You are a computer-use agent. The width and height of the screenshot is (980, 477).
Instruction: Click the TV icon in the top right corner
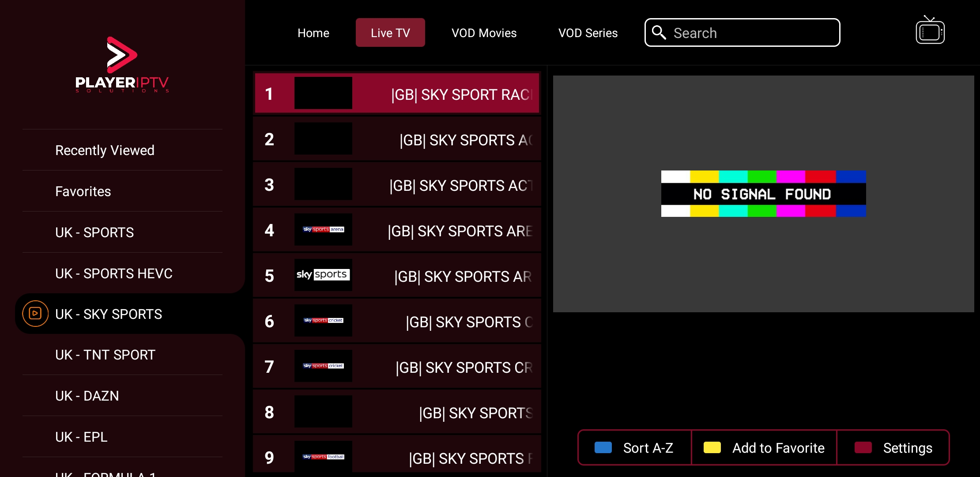pos(930,30)
